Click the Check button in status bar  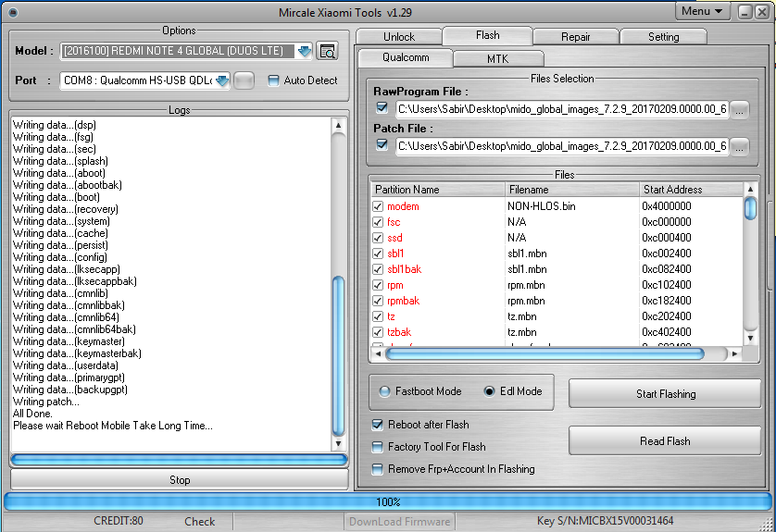[x=199, y=521]
